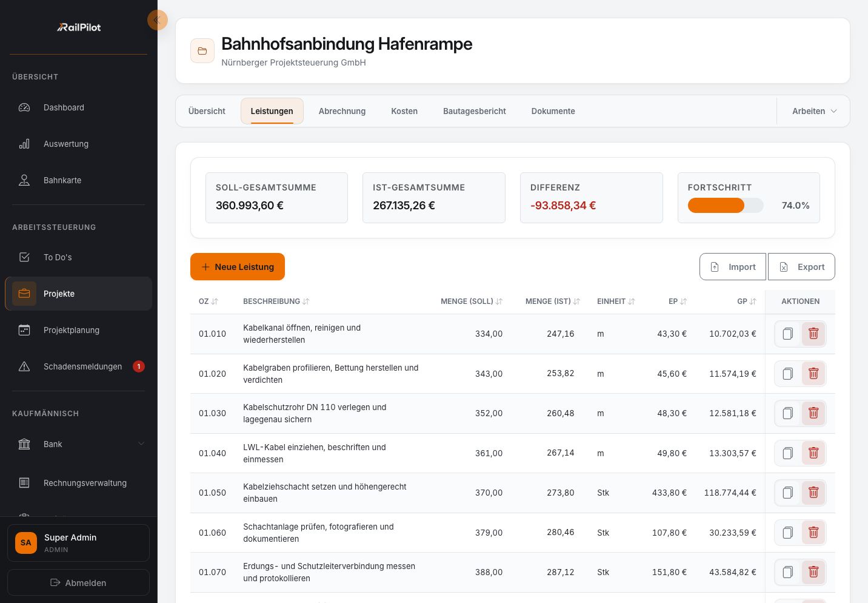Click the Schadensmeldungen notification badge
The width and height of the screenshot is (868, 603).
point(139,366)
